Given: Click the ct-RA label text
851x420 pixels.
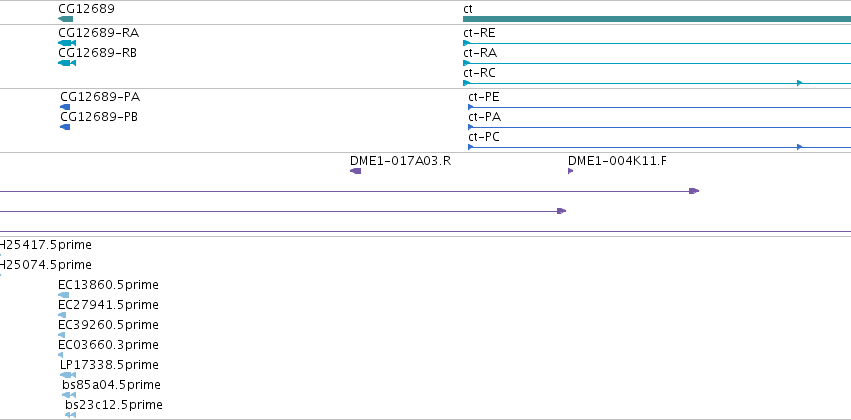Looking at the screenshot, I should pyautogui.click(x=480, y=53).
